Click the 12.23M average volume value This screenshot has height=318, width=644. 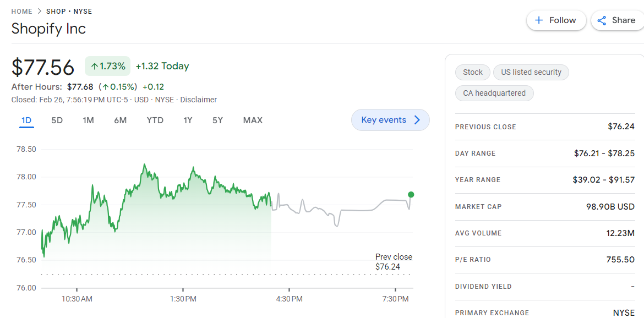click(620, 233)
